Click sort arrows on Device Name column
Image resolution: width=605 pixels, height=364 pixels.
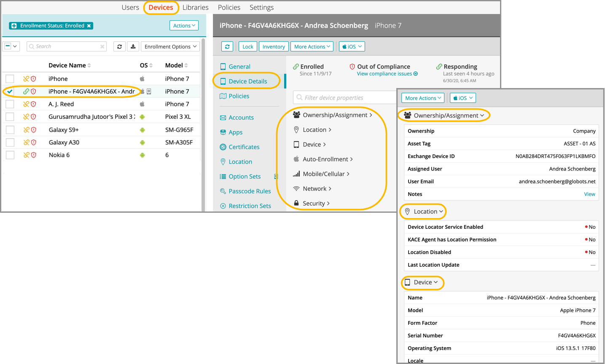[89, 65]
